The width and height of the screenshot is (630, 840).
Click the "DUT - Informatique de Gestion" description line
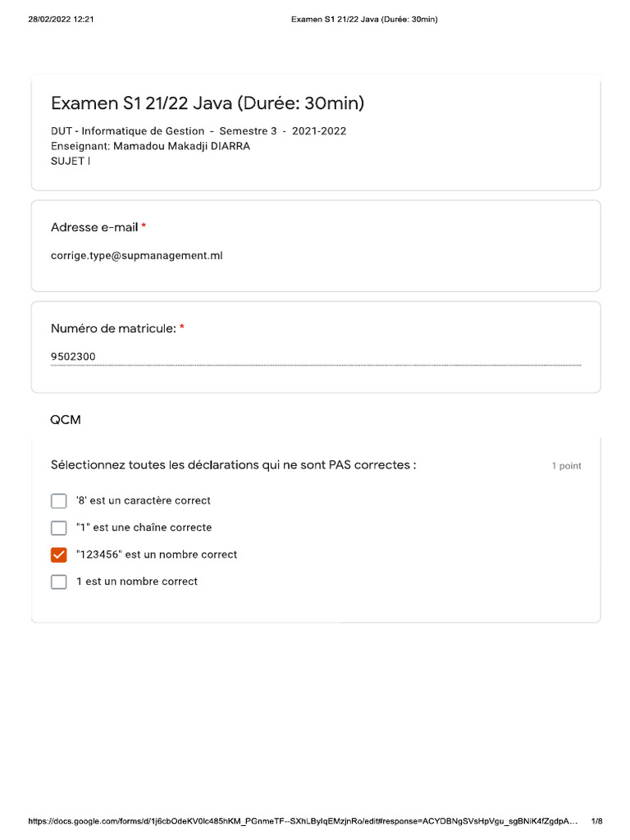tap(199, 131)
